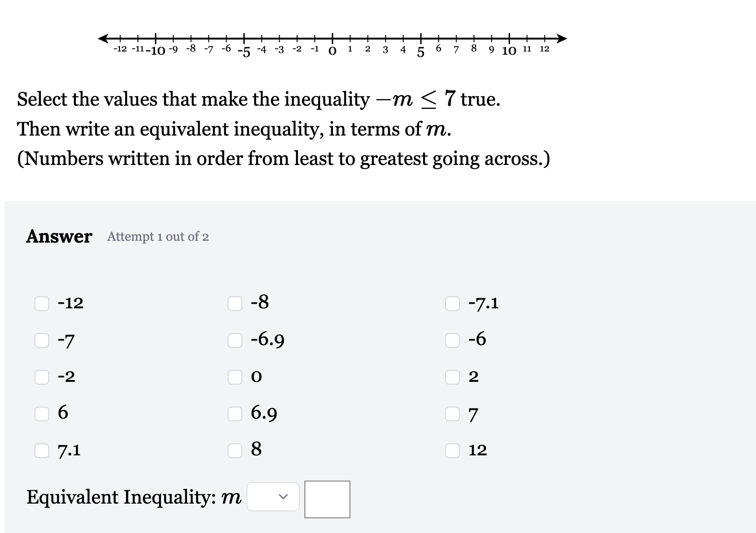The width and height of the screenshot is (756, 533).
Task: Check the -7.1 option
Action: [452, 303]
